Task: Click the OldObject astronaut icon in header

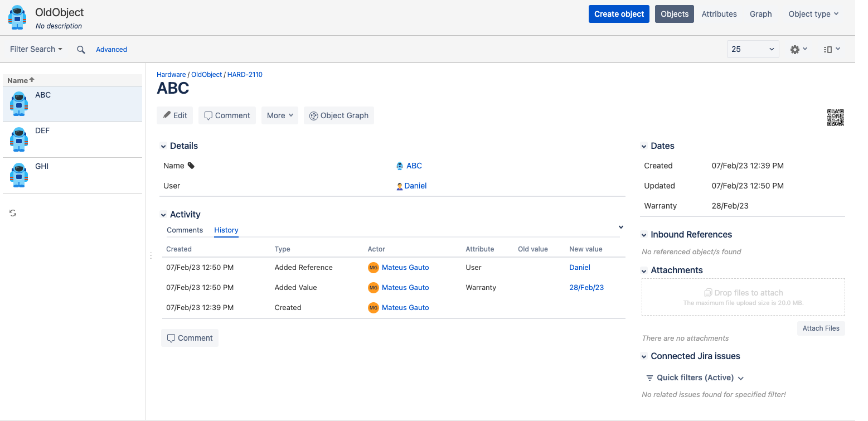Action: click(17, 17)
